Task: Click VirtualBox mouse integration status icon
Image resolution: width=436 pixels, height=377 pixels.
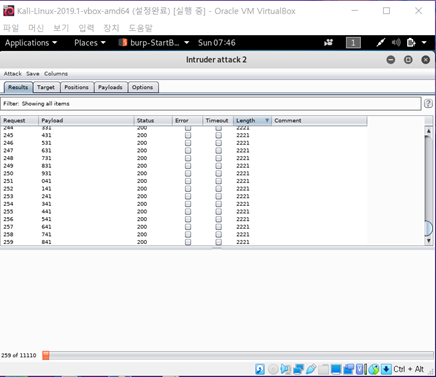Action: pyautogui.click(x=374, y=369)
